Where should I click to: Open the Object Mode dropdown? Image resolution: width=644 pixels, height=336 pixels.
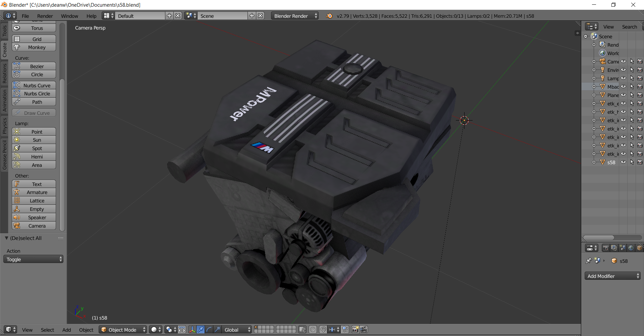[x=123, y=330]
